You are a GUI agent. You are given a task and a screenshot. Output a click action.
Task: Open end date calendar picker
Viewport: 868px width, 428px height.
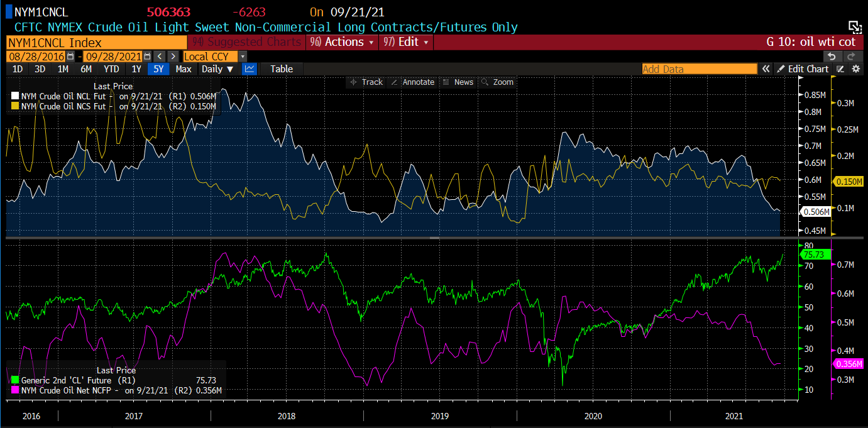click(x=146, y=57)
